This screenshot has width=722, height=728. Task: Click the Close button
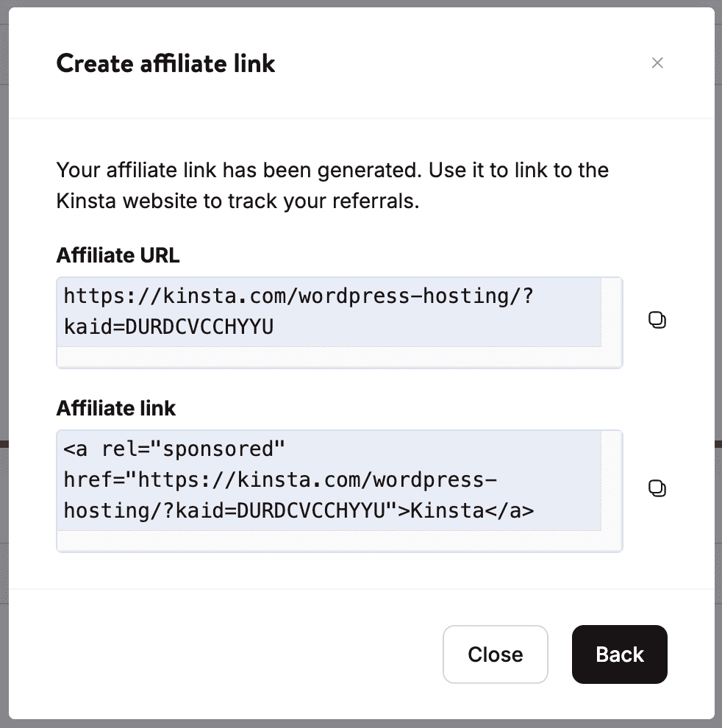coord(495,654)
